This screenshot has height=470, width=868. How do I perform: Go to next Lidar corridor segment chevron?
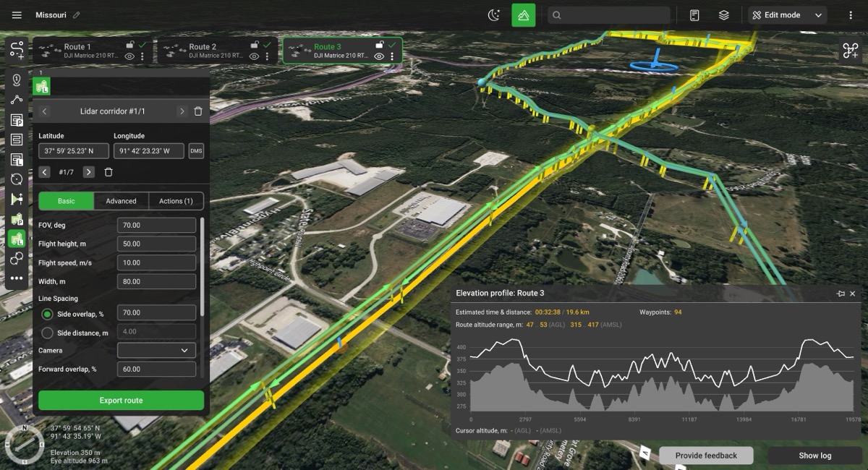[x=182, y=111]
